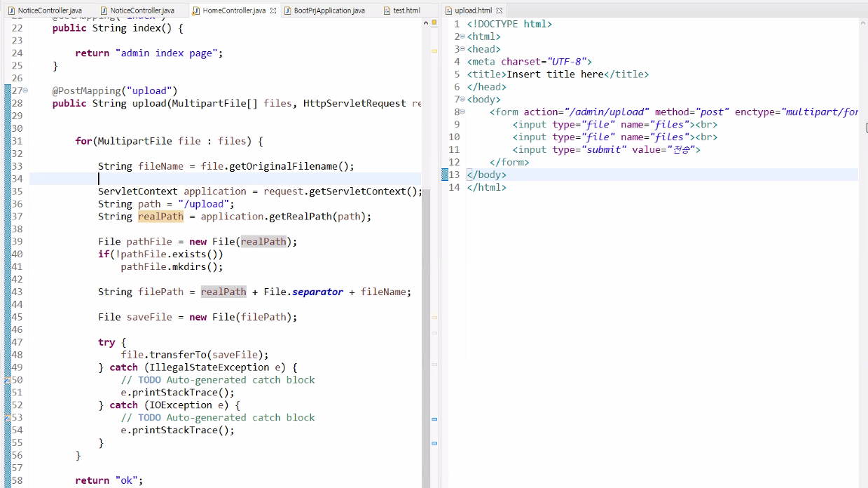Click the scroll-up arrow of upload.html editor
The image size is (868, 488).
(863, 23)
